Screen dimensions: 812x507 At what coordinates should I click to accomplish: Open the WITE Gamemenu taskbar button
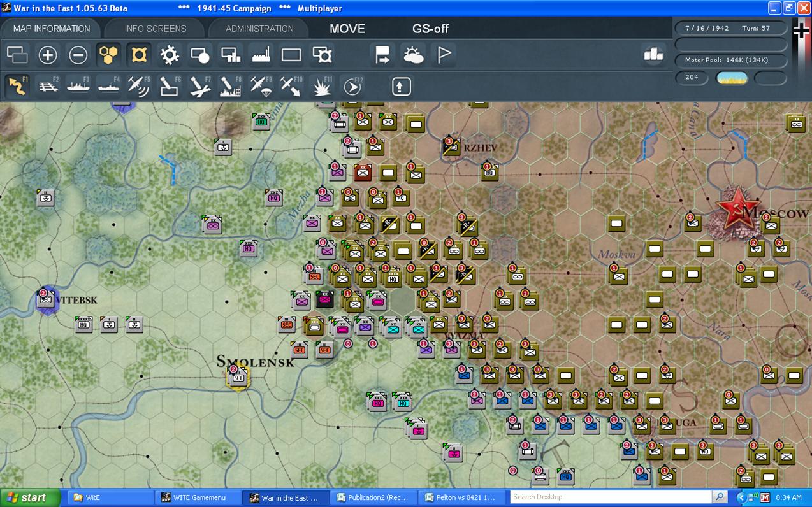coord(199,497)
